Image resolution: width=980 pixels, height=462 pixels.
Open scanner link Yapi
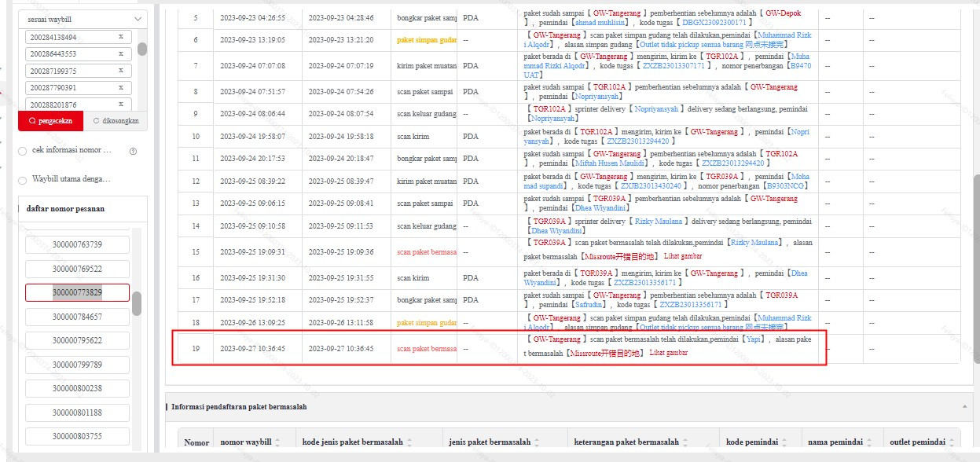pos(754,339)
